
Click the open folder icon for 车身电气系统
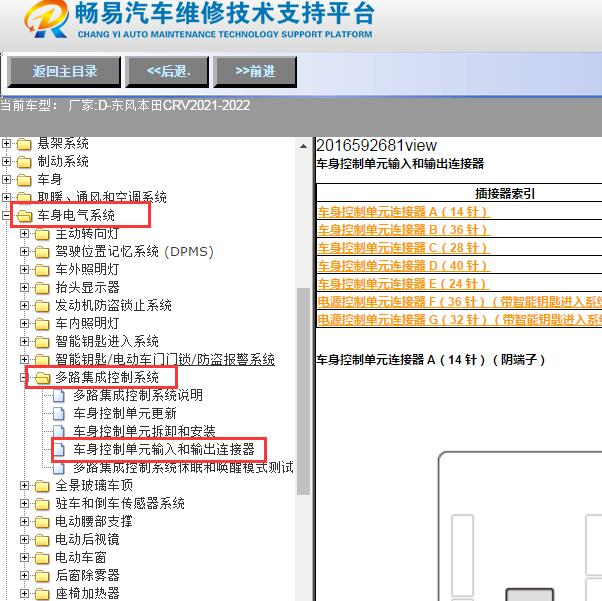tap(25, 216)
